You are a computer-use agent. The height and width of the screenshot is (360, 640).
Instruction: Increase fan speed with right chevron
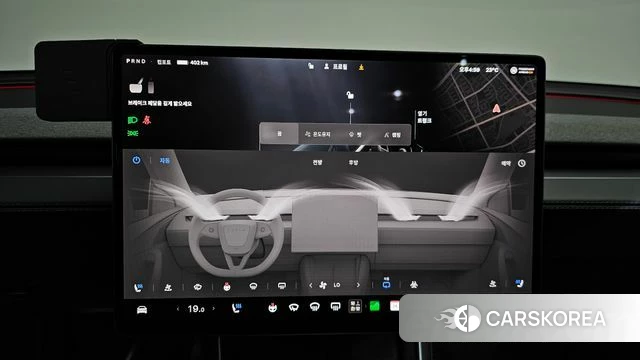[358, 285]
